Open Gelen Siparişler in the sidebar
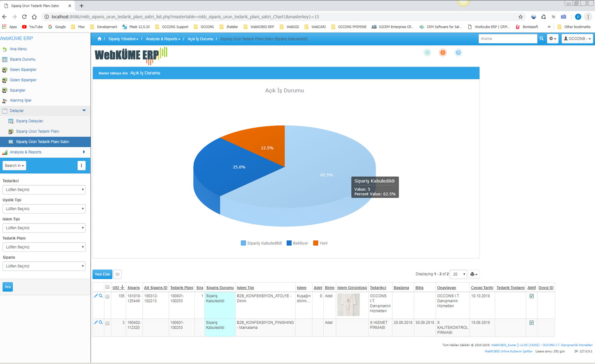This screenshot has height=364, width=595. pos(23,69)
